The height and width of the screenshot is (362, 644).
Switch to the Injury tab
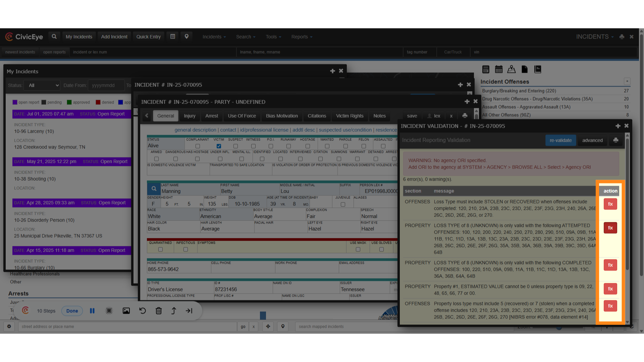pos(190,116)
